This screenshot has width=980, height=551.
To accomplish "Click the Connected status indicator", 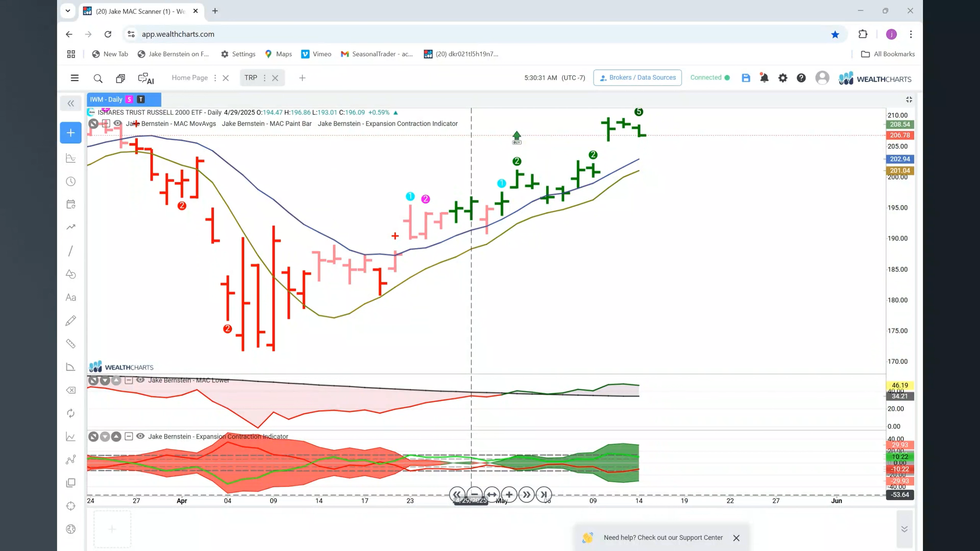I will pyautogui.click(x=709, y=78).
